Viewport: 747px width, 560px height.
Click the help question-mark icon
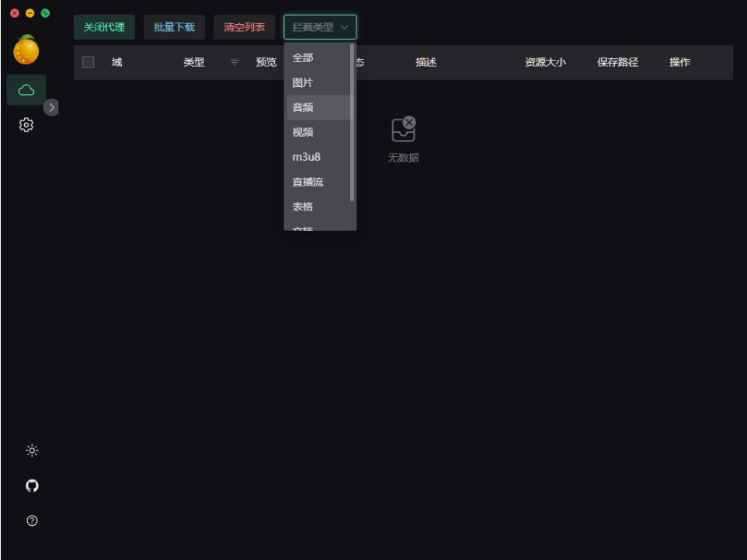point(31,520)
